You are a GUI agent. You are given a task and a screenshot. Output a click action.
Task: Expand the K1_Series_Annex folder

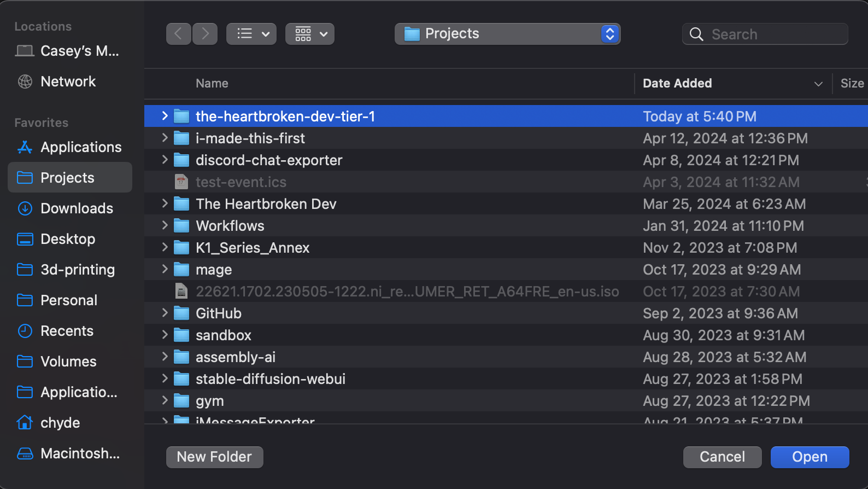click(165, 247)
